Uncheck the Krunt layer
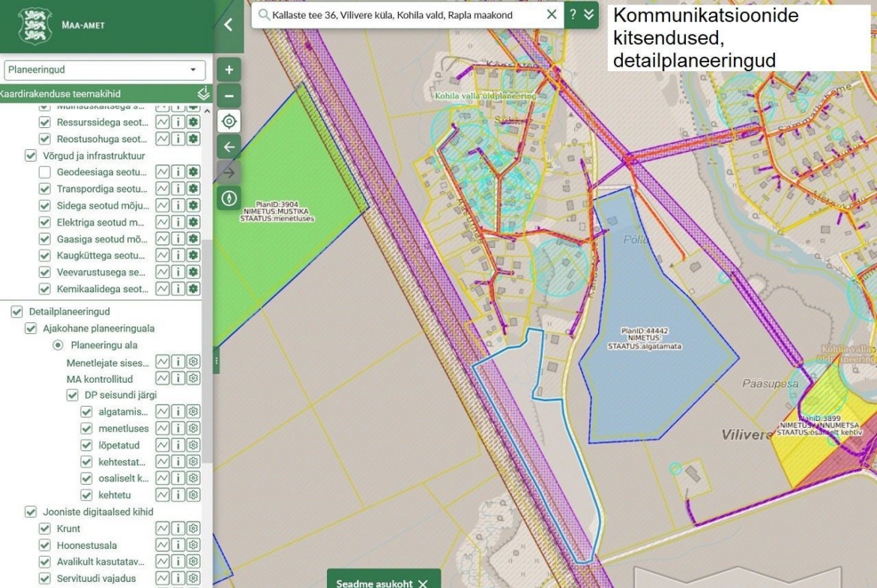 click(45, 529)
